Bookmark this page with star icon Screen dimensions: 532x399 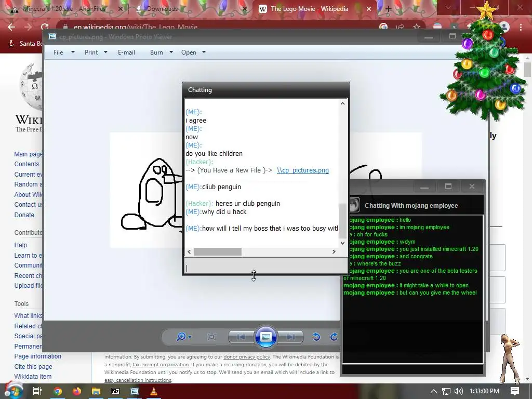416,27
